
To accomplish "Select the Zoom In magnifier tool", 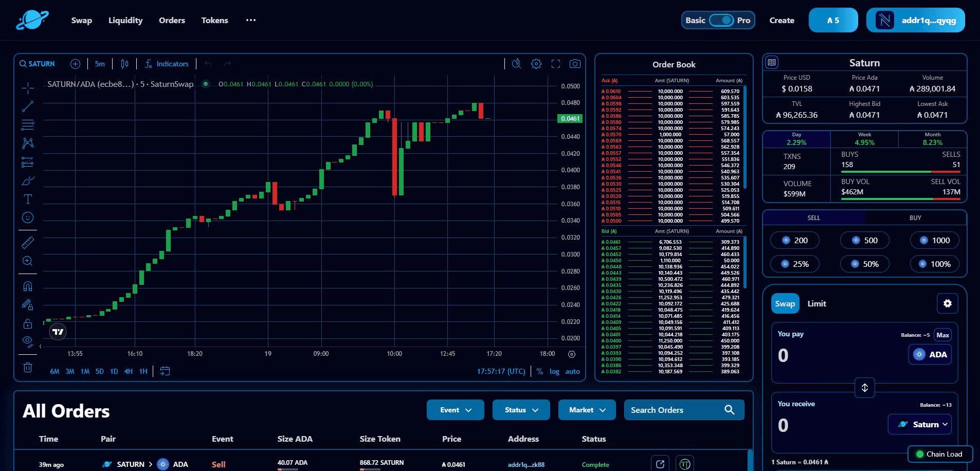I will pyautogui.click(x=28, y=261).
